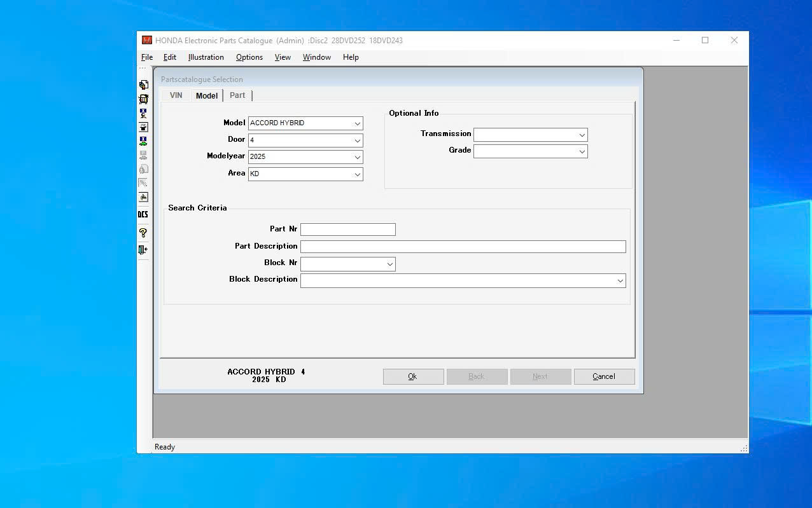The height and width of the screenshot is (508, 812).
Task: Switch to the VIN tab
Action: (176, 95)
